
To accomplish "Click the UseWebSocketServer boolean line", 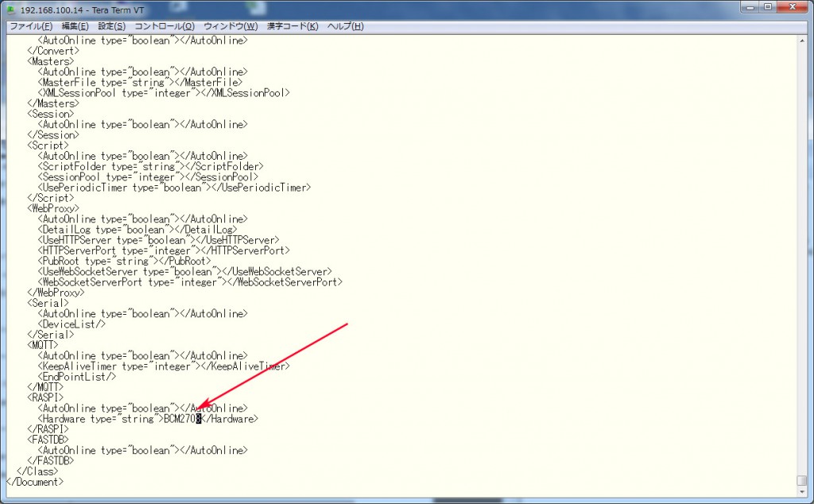I will [184, 271].
